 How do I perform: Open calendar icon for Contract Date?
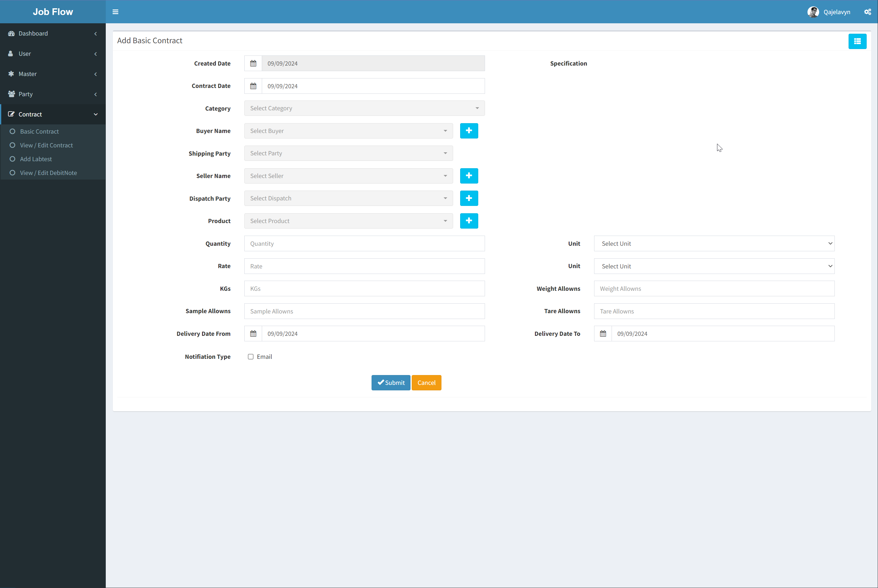pos(253,86)
